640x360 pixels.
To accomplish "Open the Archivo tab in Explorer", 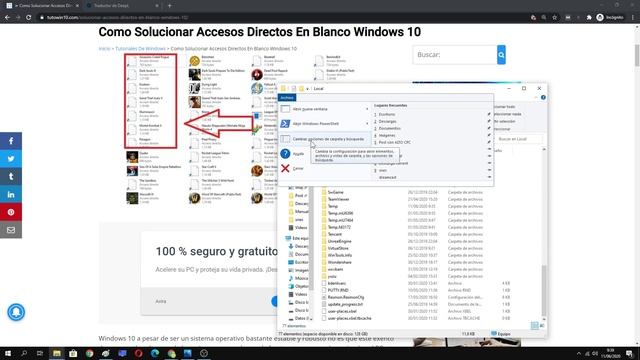I will pos(287,98).
